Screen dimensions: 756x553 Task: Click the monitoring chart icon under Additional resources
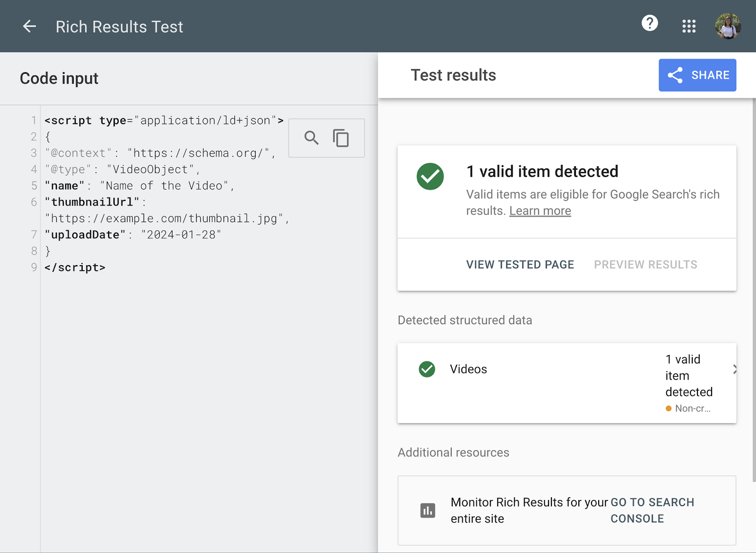point(427,510)
